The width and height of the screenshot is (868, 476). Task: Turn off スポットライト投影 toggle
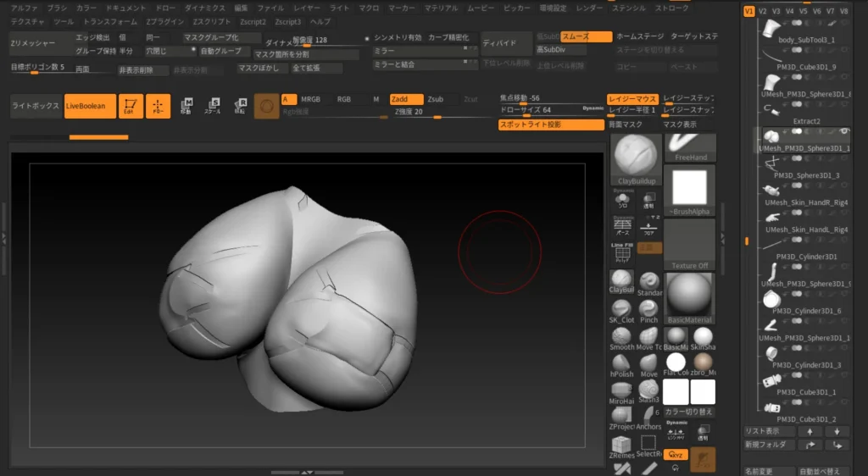(551, 125)
